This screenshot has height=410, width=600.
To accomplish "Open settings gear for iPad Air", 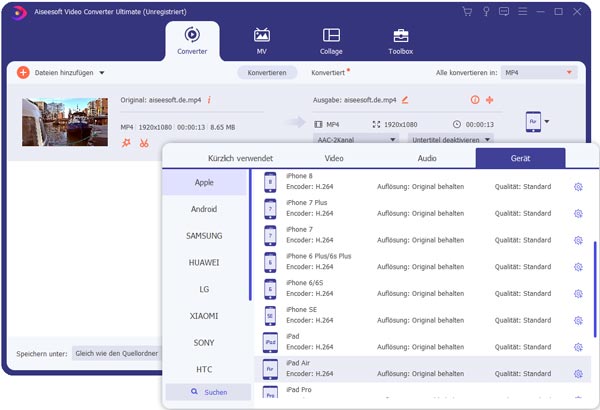I will tap(578, 374).
